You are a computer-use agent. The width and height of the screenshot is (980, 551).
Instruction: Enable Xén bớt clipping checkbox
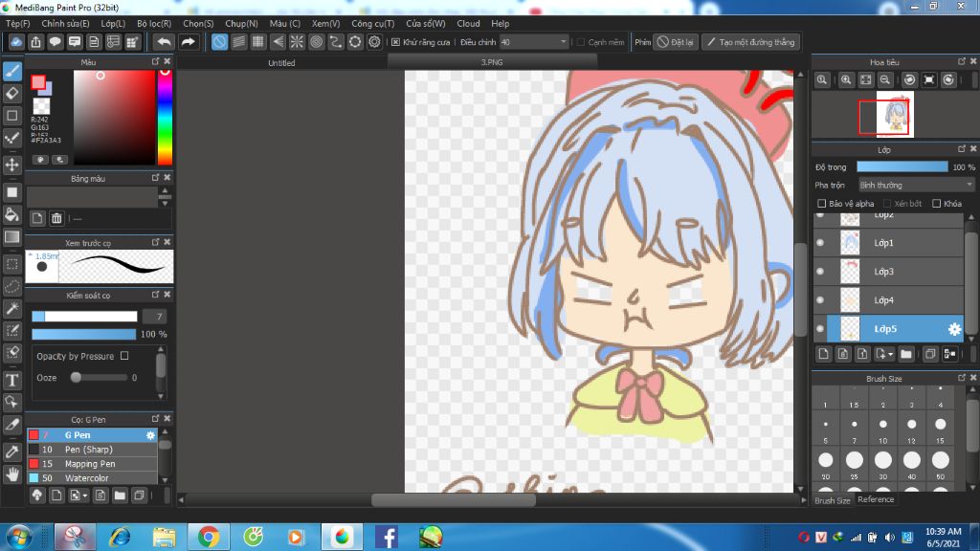point(887,204)
